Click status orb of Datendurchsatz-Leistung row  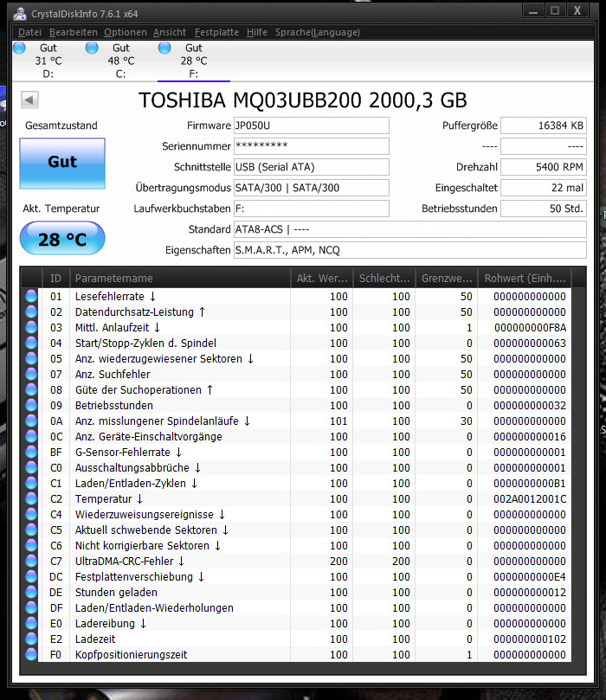[31, 312]
